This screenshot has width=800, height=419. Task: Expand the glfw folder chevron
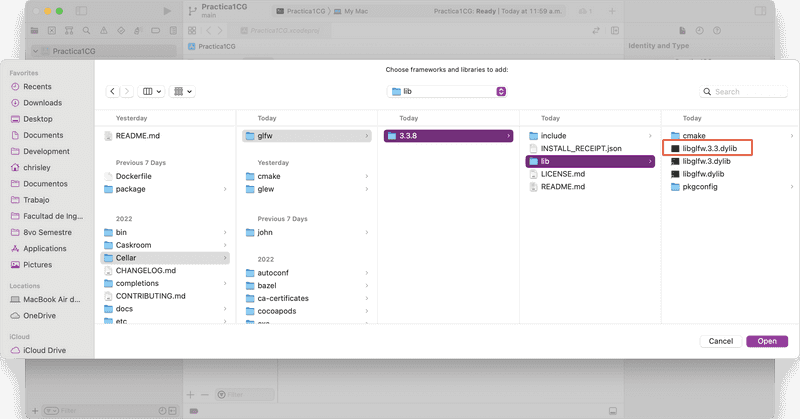click(x=366, y=136)
